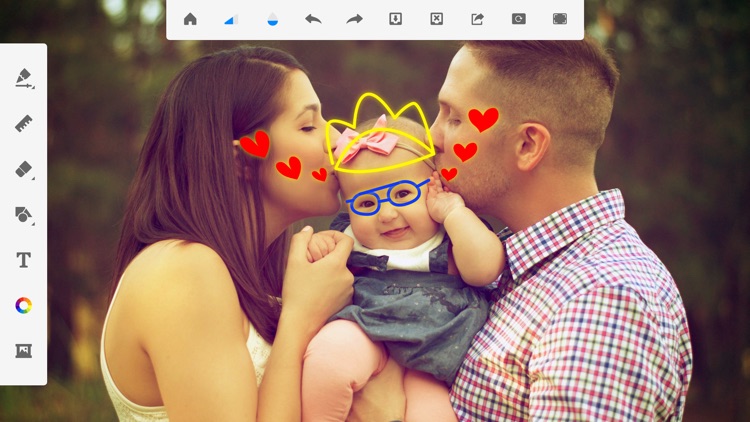Share the drawing via export icon
750x422 pixels.
coord(477,19)
